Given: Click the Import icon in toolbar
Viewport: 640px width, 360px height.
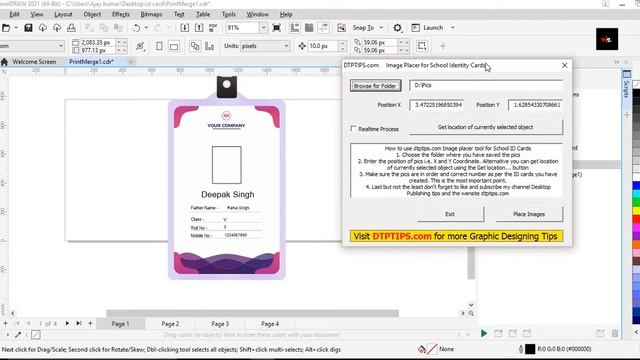Looking at the screenshot, I should tap(184, 28).
